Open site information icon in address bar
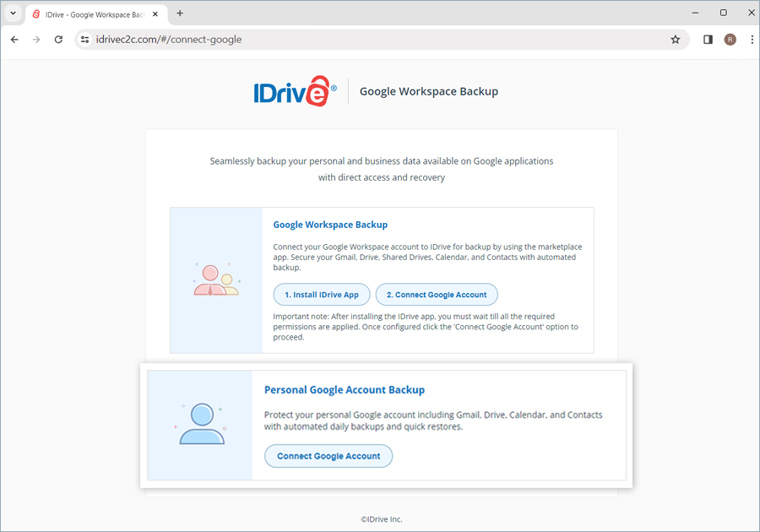760x532 pixels. tap(84, 40)
